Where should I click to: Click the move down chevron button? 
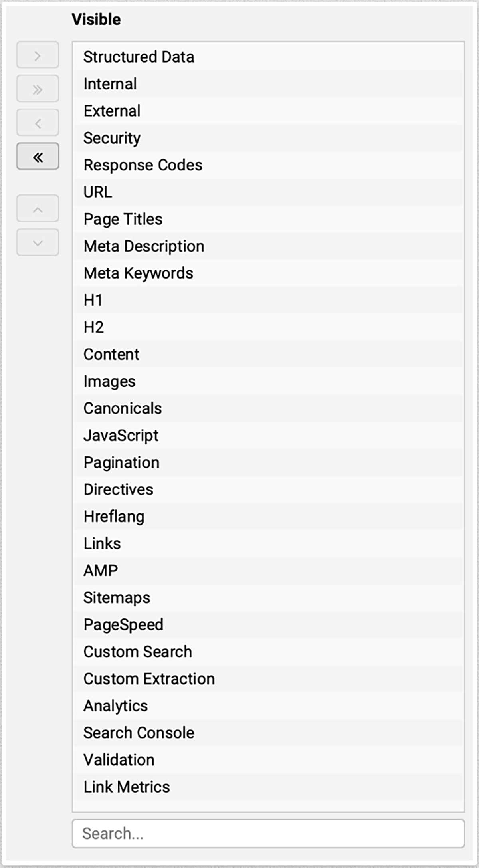click(38, 242)
